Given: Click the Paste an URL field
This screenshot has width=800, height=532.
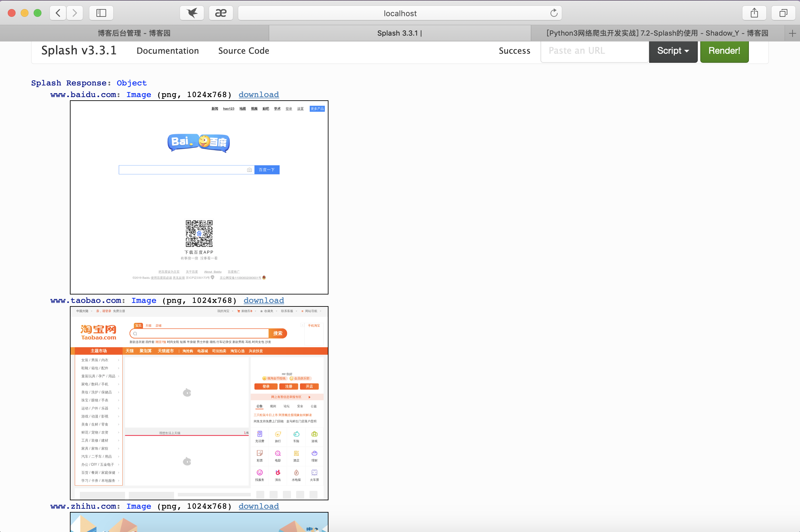Looking at the screenshot, I should click(x=594, y=51).
